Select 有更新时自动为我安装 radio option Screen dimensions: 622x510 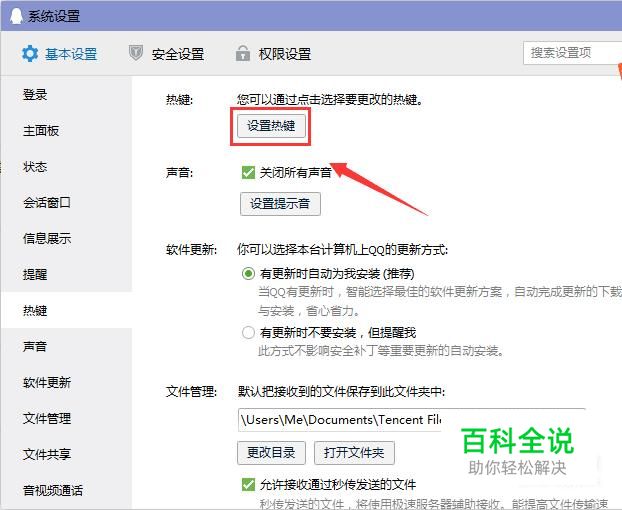(x=248, y=274)
